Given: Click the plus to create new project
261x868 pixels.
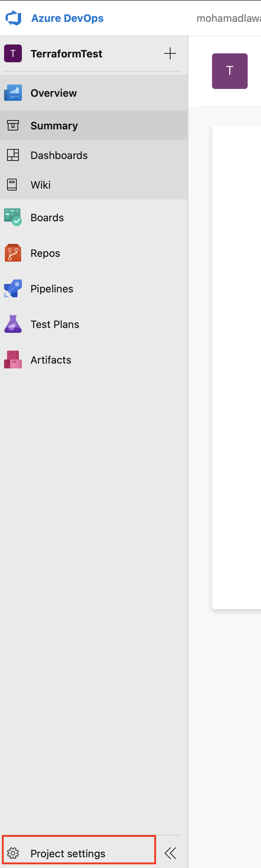Looking at the screenshot, I should pyautogui.click(x=170, y=53).
